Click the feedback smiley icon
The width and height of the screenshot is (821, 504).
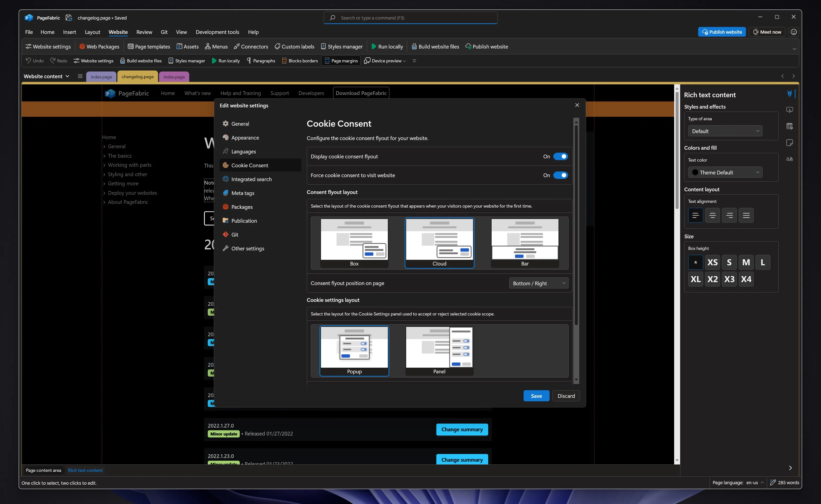click(793, 32)
